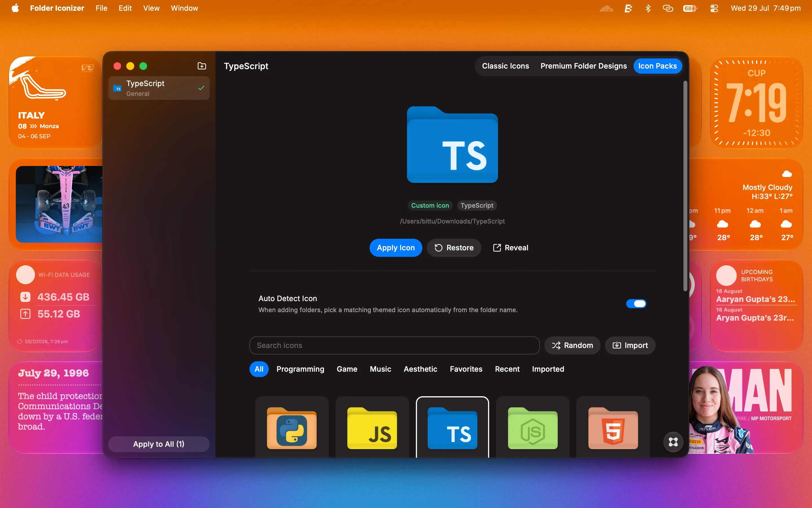812x508 pixels.
Task: Open the Wi-Fi Data Usage widget
Action: [55, 306]
